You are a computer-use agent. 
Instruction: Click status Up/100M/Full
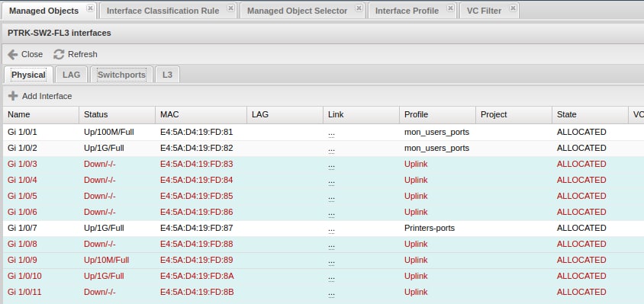pos(109,132)
